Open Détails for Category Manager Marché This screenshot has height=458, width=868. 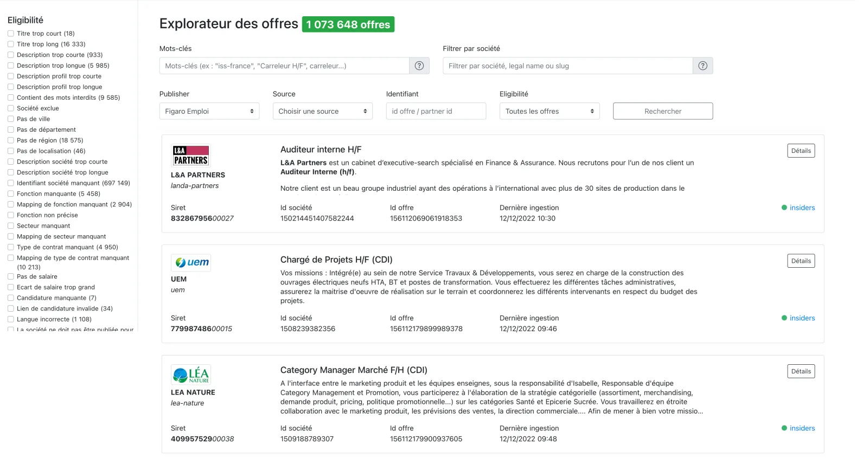pyautogui.click(x=801, y=371)
